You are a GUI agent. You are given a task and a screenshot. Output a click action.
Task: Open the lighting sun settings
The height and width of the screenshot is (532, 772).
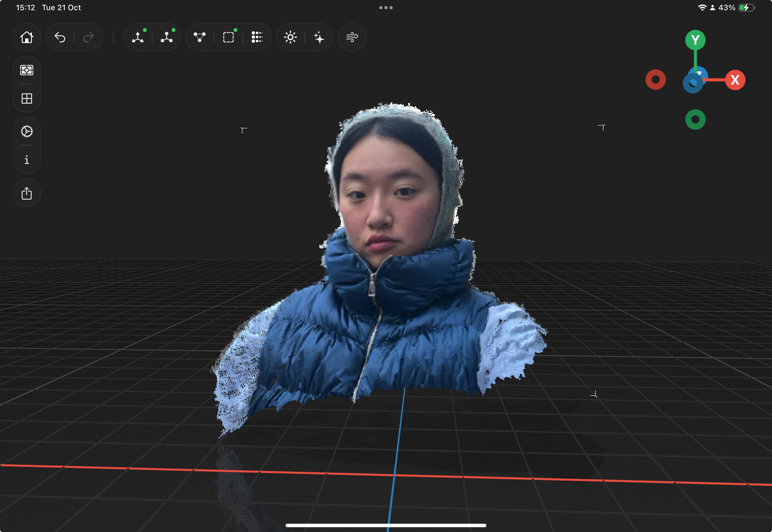click(x=290, y=37)
